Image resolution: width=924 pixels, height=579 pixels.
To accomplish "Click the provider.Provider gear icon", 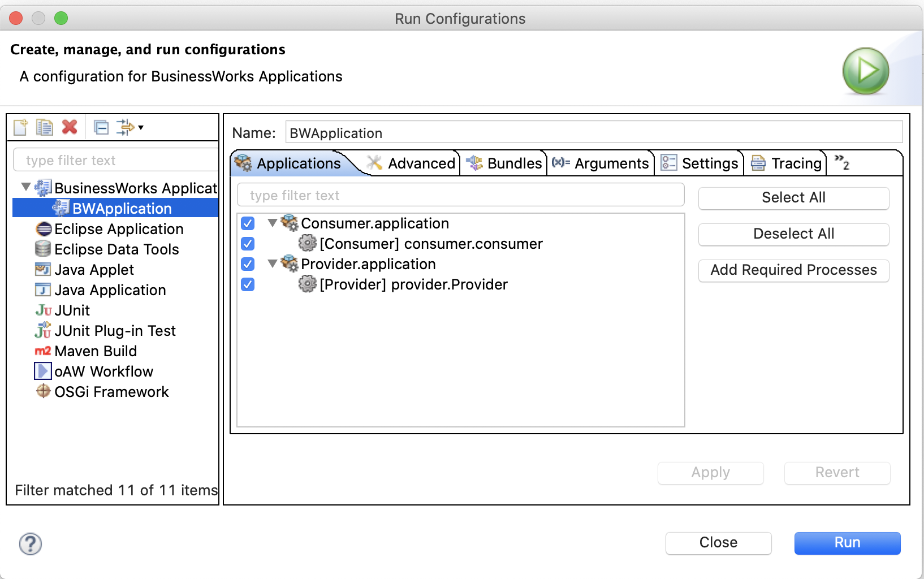I will 307,284.
